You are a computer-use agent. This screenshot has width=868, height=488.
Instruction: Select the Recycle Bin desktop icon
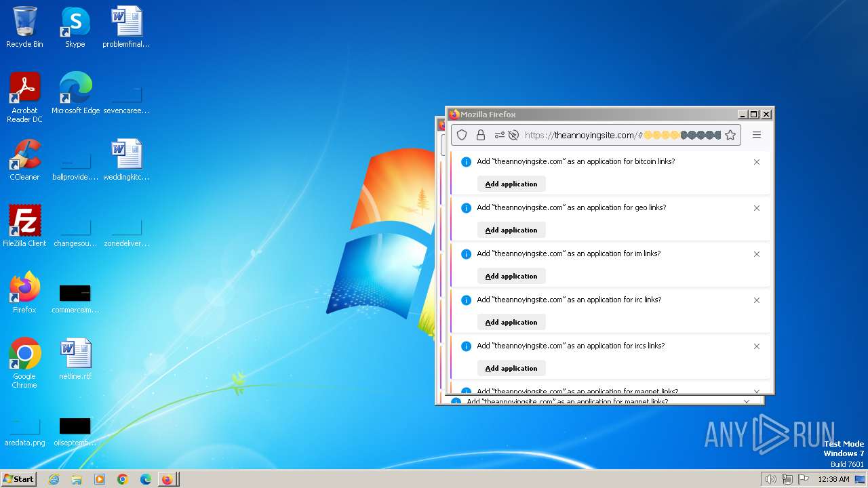pyautogui.click(x=24, y=27)
